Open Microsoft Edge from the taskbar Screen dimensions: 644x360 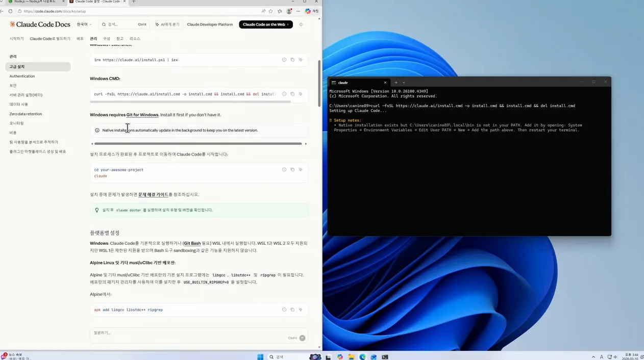click(362, 357)
